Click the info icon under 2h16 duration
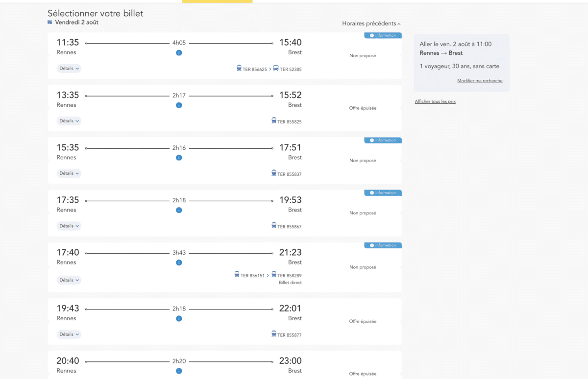Viewport: 588px width, 379px height. click(179, 158)
